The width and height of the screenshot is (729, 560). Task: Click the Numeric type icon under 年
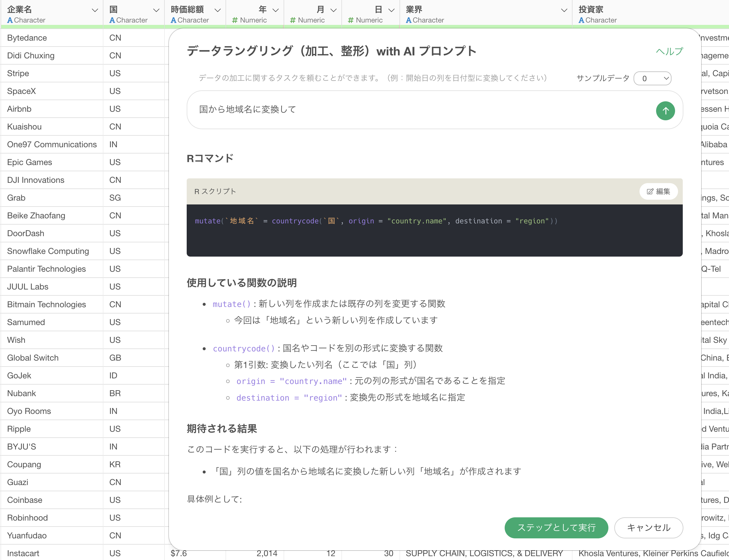click(235, 20)
